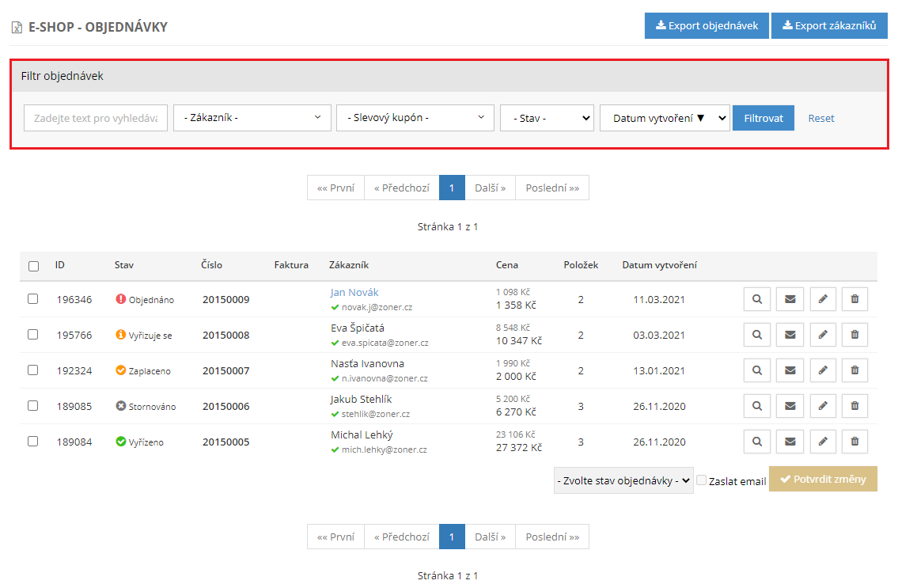The width and height of the screenshot is (898, 588).
Task: Send email for order 195766
Action: (790, 335)
